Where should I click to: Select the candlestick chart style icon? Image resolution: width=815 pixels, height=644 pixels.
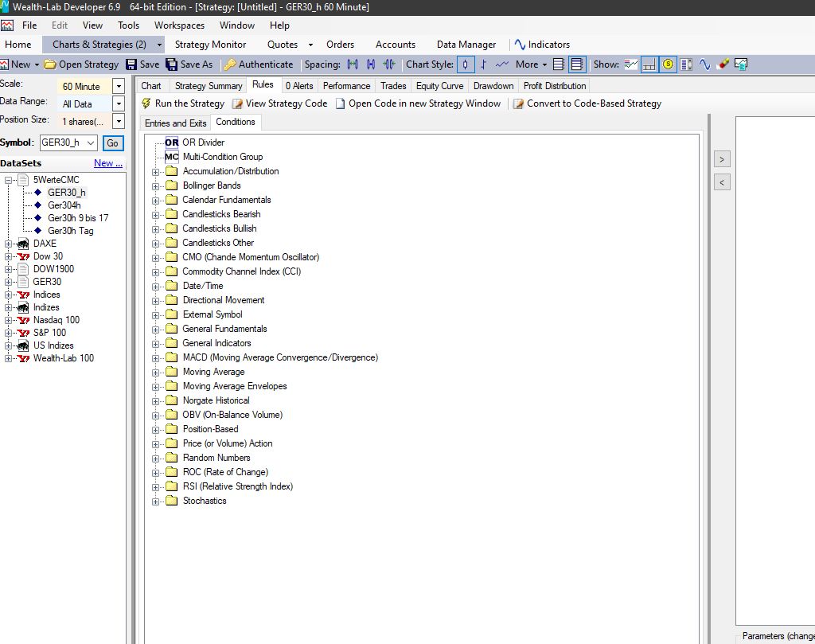[466, 64]
